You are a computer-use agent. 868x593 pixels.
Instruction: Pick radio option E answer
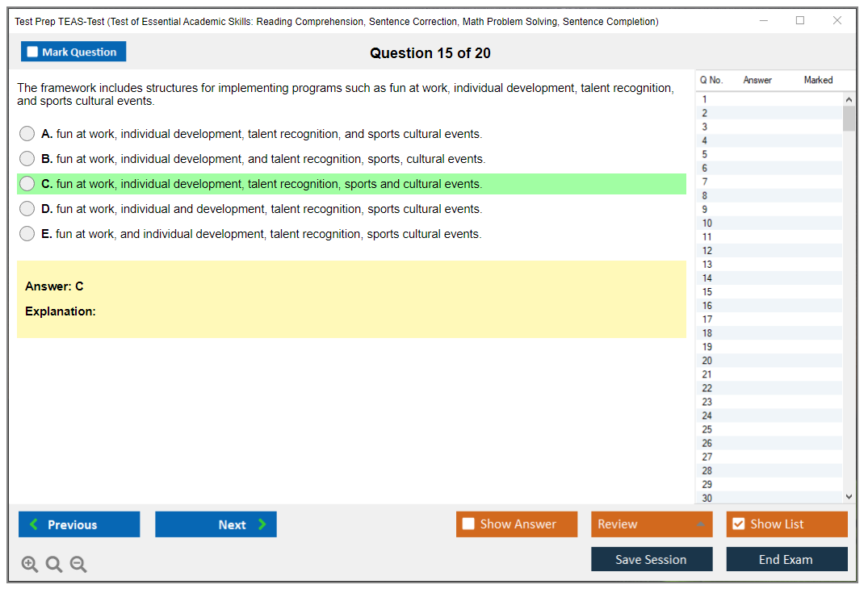27,234
